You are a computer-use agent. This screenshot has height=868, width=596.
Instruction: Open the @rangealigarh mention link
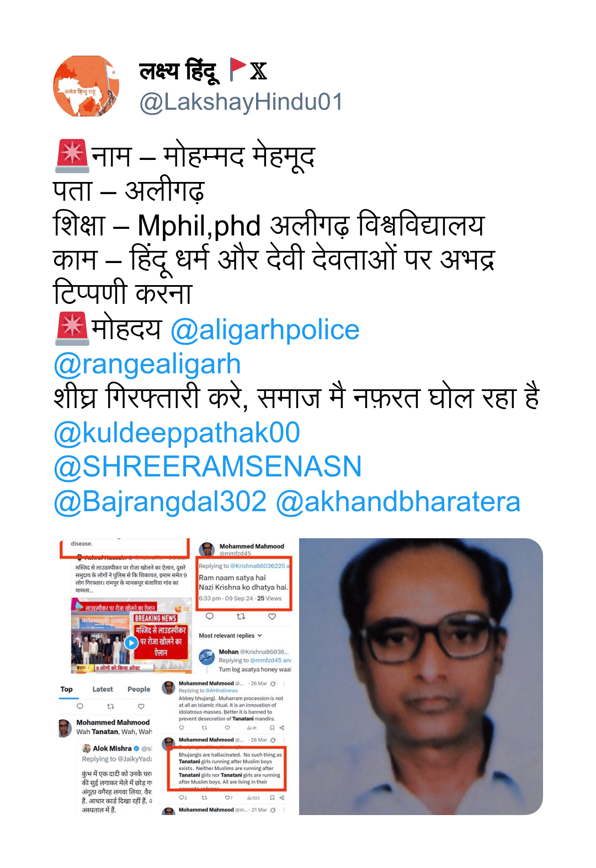(x=147, y=365)
